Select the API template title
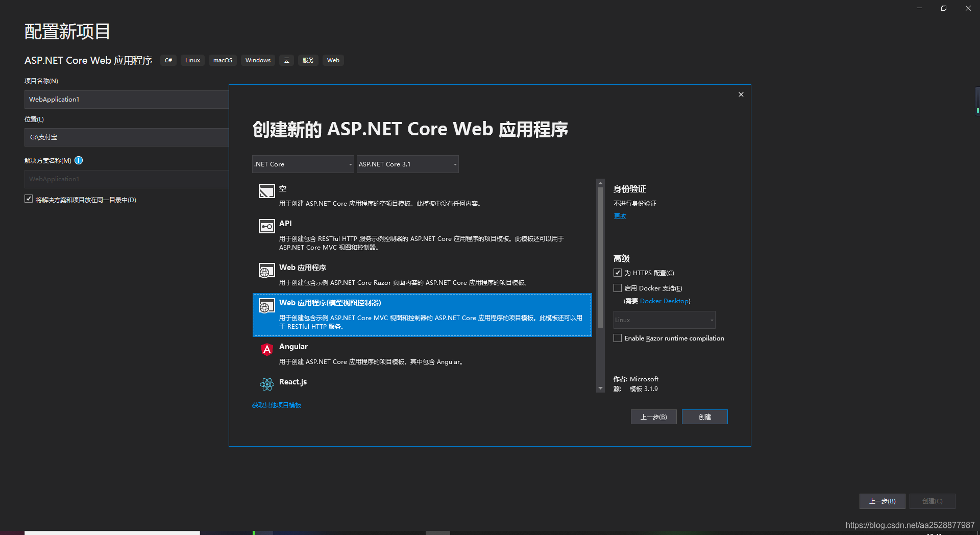 [285, 224]
